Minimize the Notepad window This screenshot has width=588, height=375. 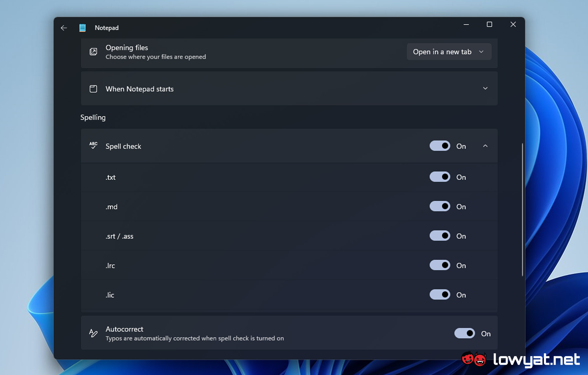(x=466, y=24)
